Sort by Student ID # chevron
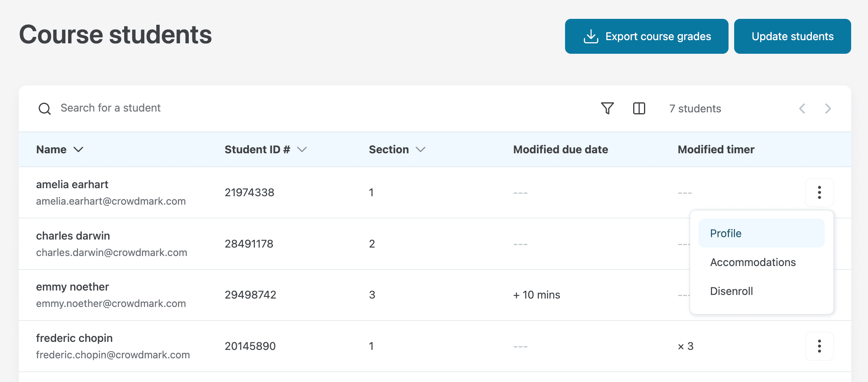Screen dimensions: 868x382 (x=302, y=149)
